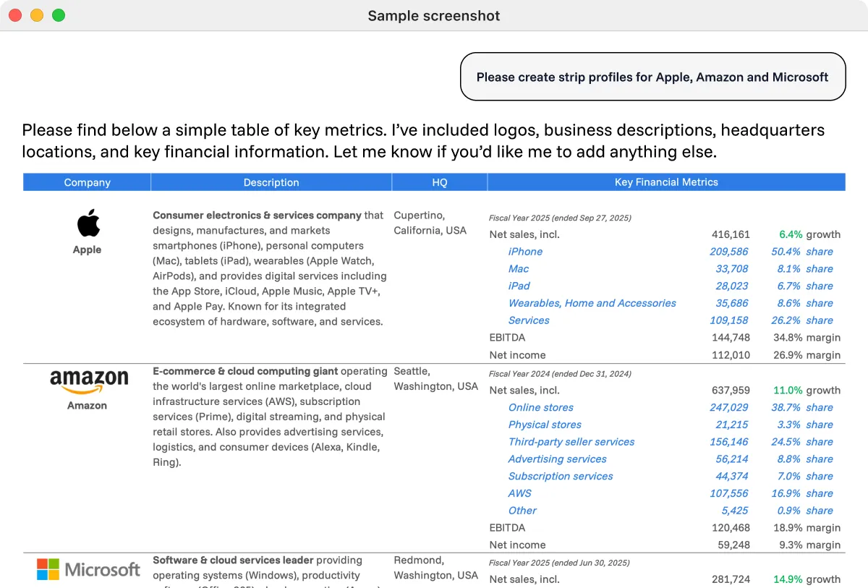The image size is (868, 588).
Task: Click Amazon's Subscription services link
Action: point(560,476)
